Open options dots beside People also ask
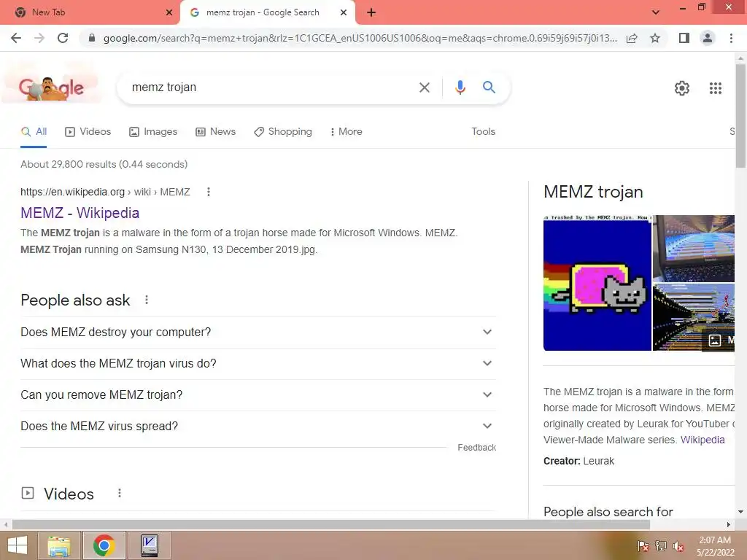The image size is (747, 560). (x=147, y=300)
